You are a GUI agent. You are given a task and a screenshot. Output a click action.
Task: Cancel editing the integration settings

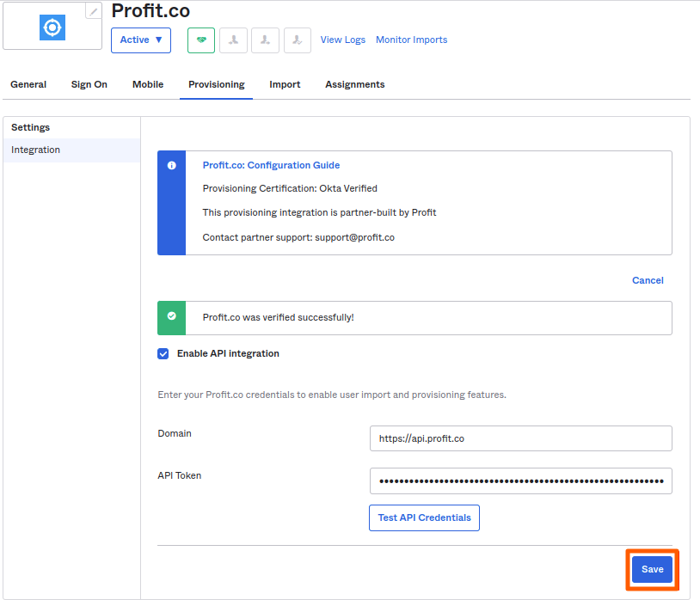(648, 280)
